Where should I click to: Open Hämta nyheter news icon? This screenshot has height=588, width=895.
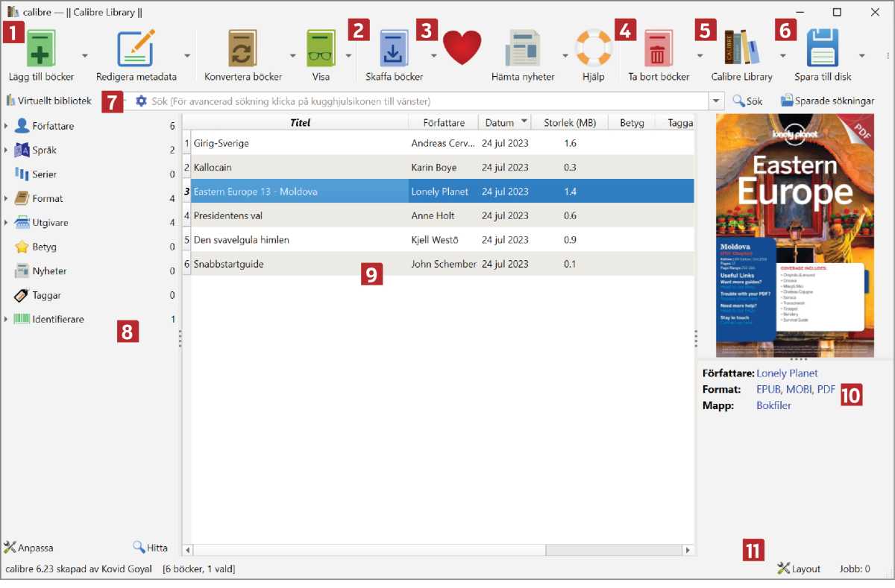[x=523, y=50]
